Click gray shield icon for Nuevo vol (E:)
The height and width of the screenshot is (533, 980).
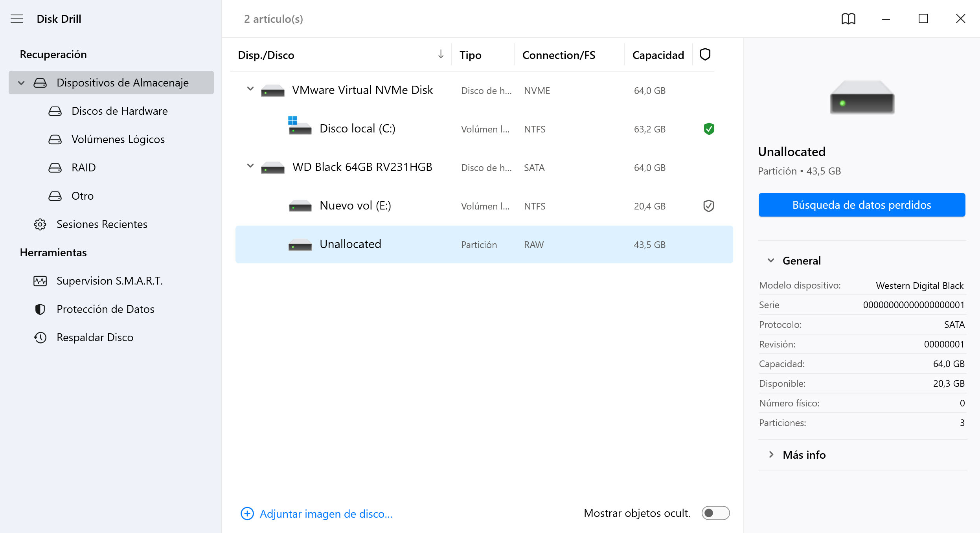(x=709, y=206)
